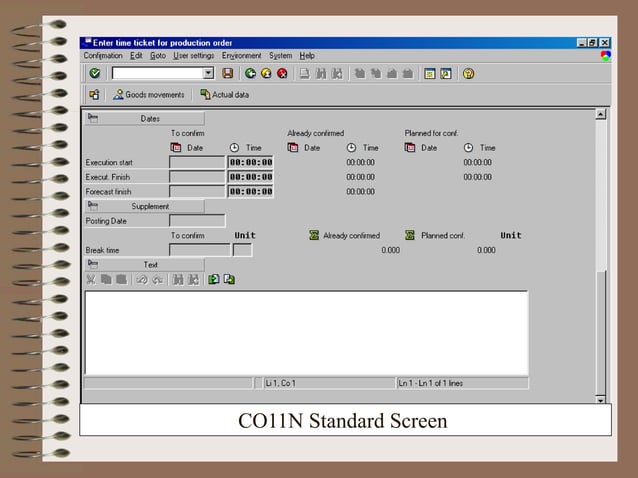Click the Save diskette icon
The height and width of the screenshot is (478, 638).
(228, 73)
